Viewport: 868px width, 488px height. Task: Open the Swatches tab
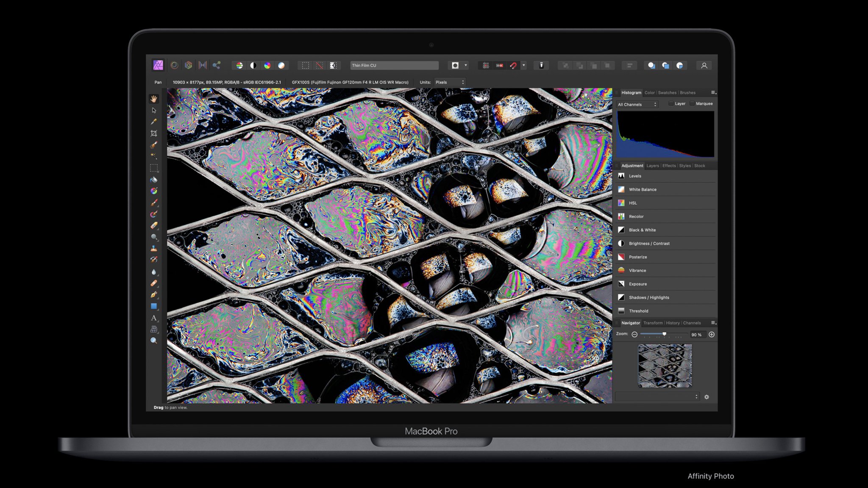tap(667, 92)
